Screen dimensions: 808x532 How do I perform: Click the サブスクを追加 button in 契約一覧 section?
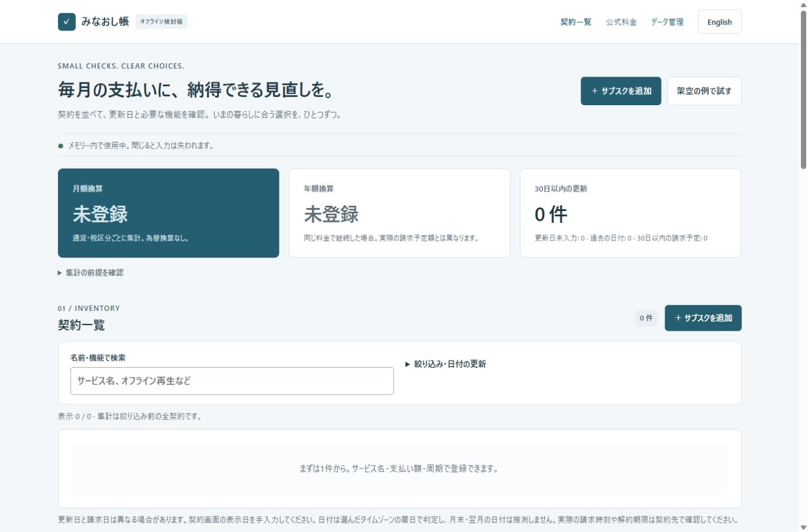click(x=703, y=318)
